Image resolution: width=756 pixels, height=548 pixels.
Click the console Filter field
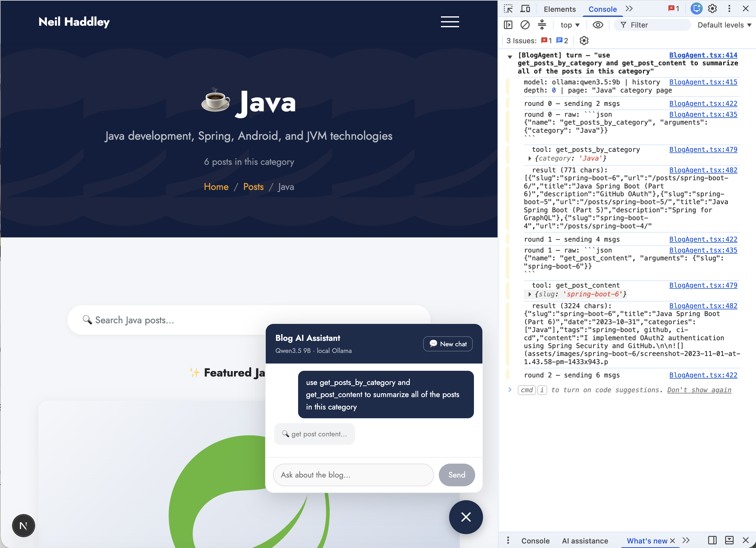click(x=653, y=25)
